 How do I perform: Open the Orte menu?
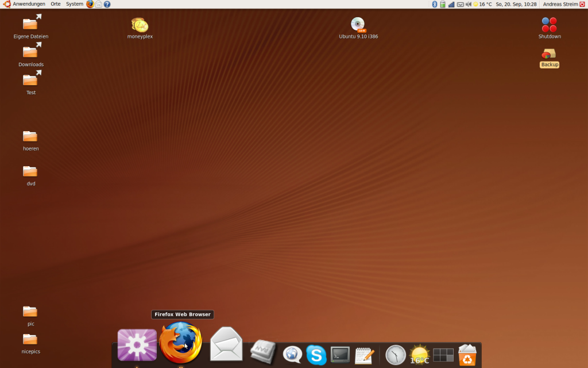tap(56, 4)
